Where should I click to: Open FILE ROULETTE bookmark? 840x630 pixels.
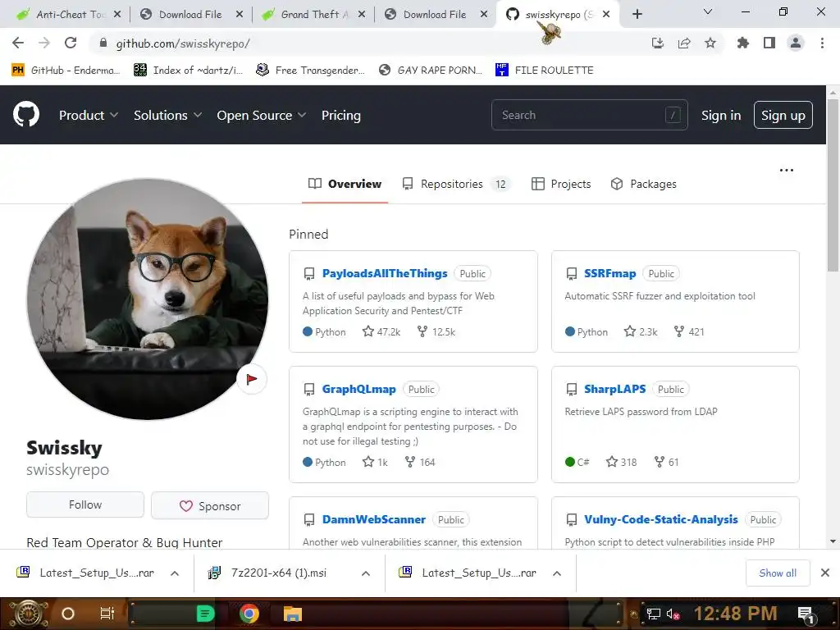545,71
